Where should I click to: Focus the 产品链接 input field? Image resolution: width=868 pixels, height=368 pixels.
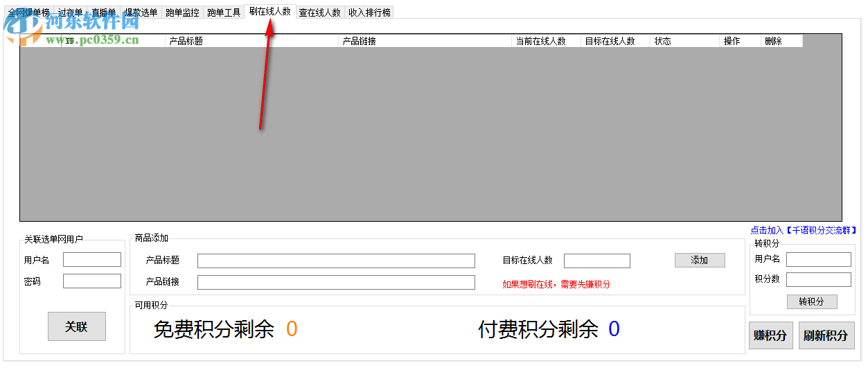336,282
